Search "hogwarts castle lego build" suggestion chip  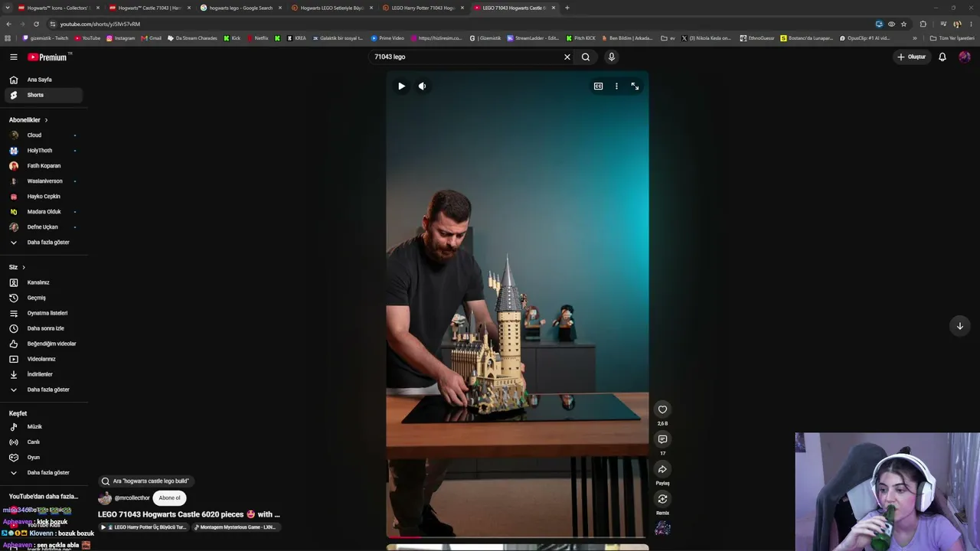[145, 481]
